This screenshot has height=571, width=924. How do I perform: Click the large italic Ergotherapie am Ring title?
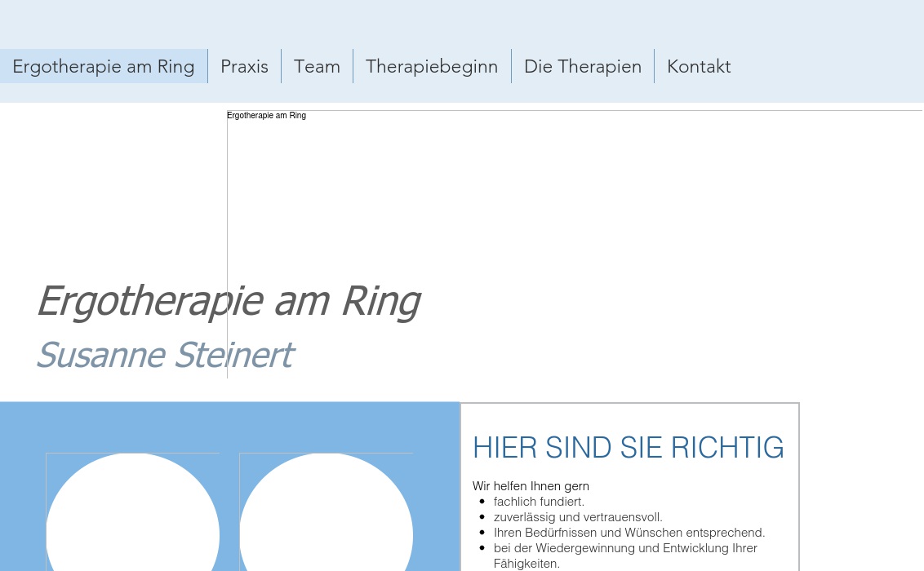tap(228, 300)
